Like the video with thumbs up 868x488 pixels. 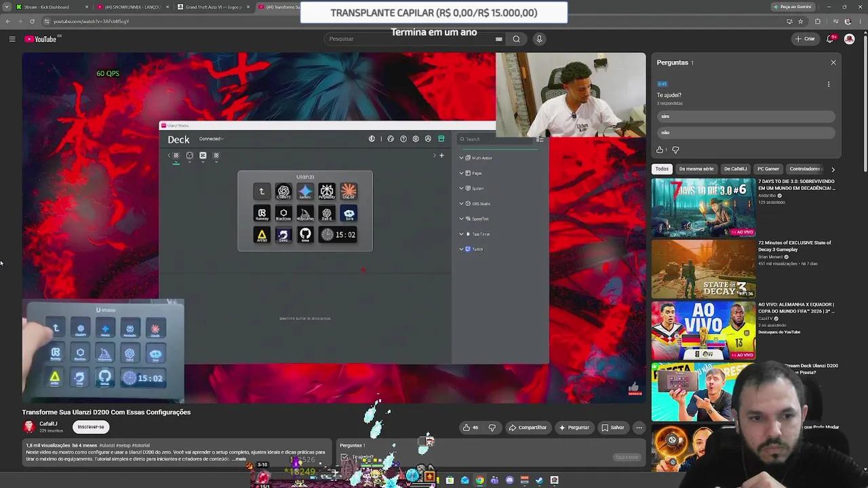[470, 428]
